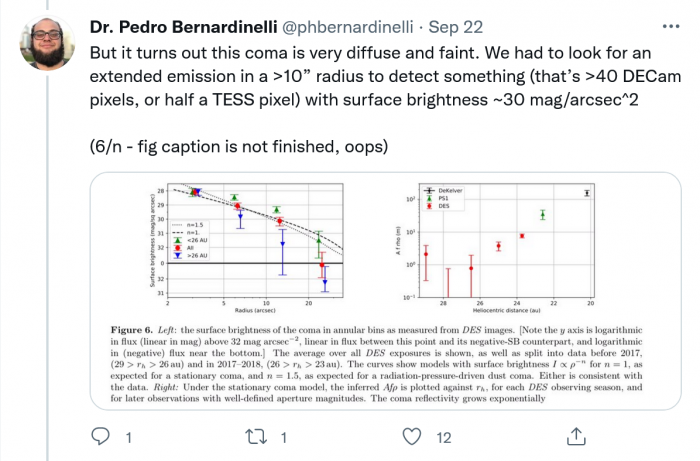This screenshot has width=700, height=461.
Task: Retweet this post using the retweet icon
Action: coord(258,436)
